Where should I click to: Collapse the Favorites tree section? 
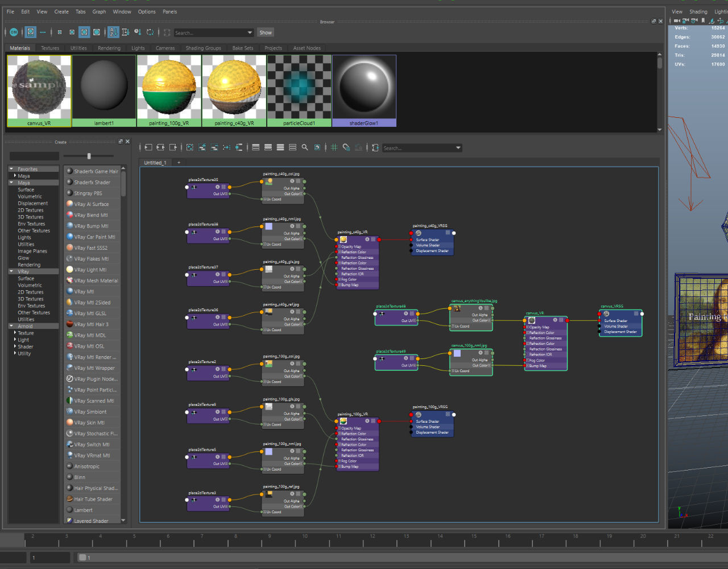pos(11,169)
